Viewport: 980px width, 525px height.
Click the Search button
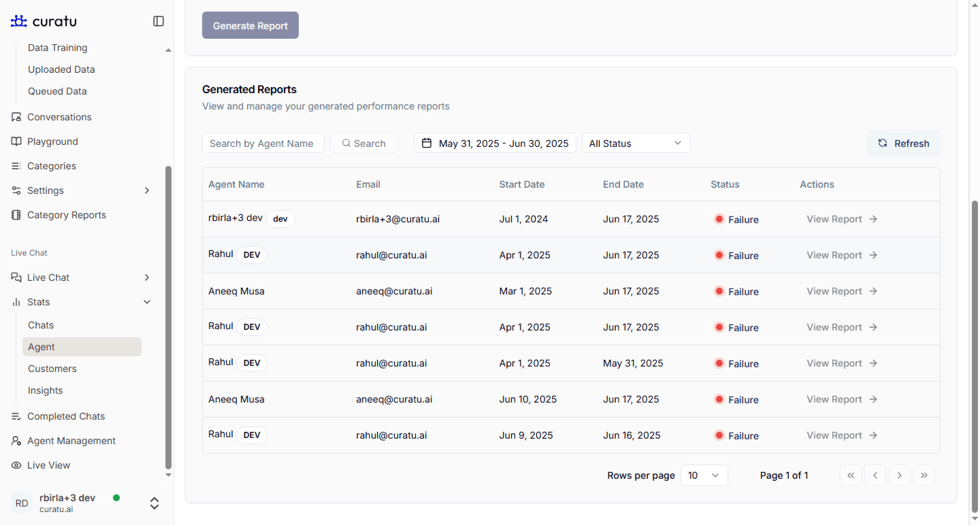[x=364, y=143]
